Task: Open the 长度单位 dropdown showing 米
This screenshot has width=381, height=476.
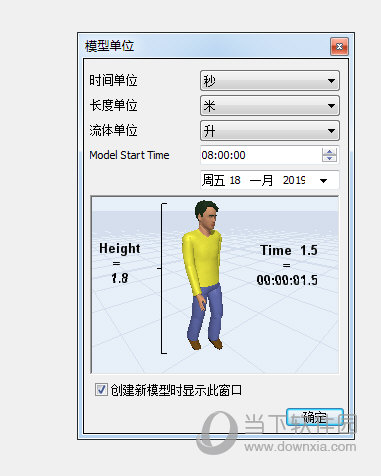Action: click(270, 106)
